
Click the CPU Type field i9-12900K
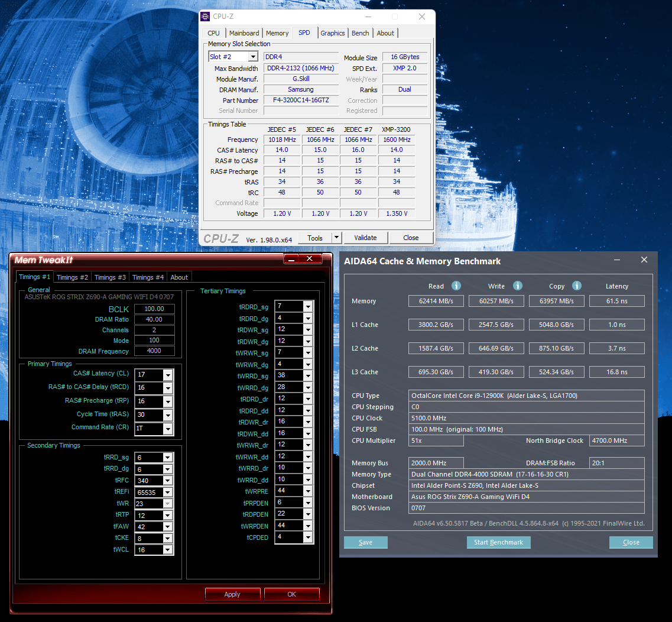pos(526,396)
